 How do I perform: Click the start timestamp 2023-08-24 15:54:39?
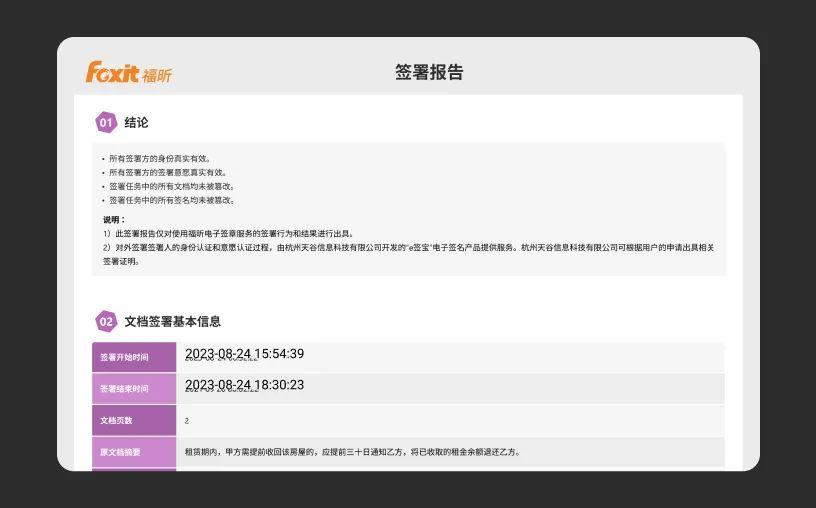pyautogui.click(x=244, y=354)
